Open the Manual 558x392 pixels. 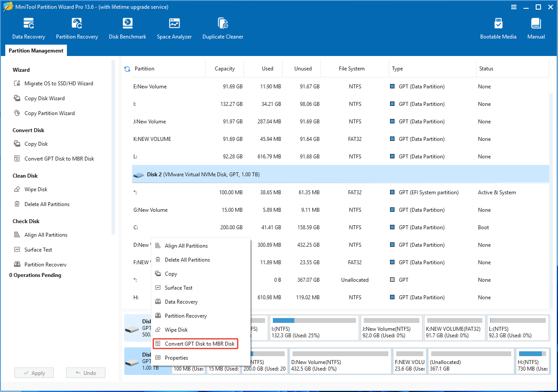tap(536, 28)
